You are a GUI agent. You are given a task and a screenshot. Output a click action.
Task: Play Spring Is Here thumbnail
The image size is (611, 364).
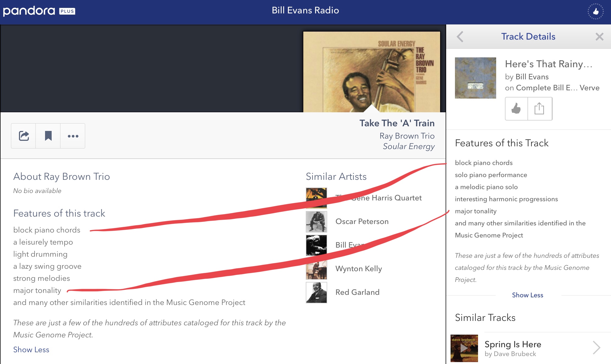(464, 348)
